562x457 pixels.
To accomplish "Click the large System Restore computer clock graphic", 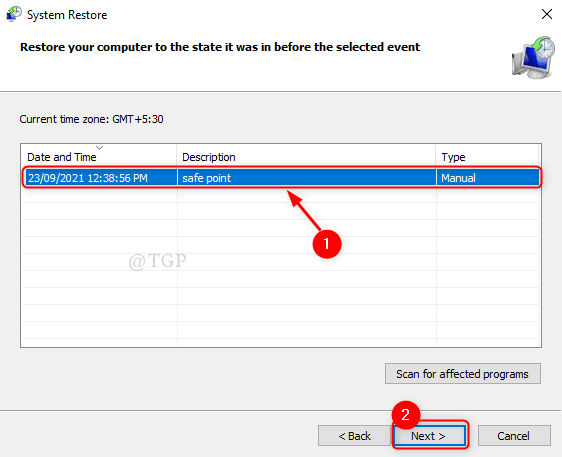I will [533, 57].
